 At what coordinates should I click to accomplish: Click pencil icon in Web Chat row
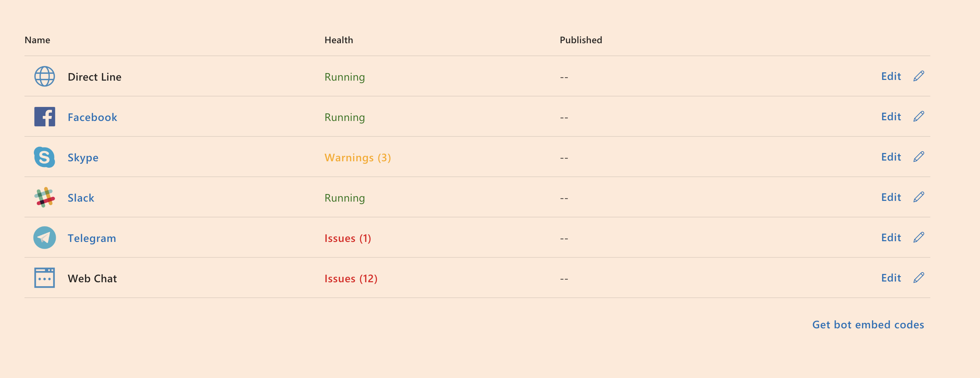[918, 278]
